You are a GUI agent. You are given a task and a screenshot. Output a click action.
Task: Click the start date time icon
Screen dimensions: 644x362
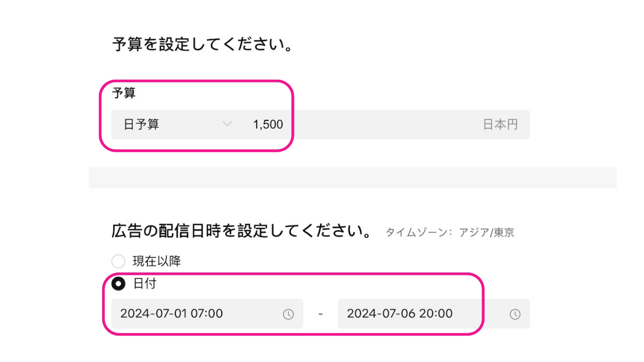(x=287, y=314)
